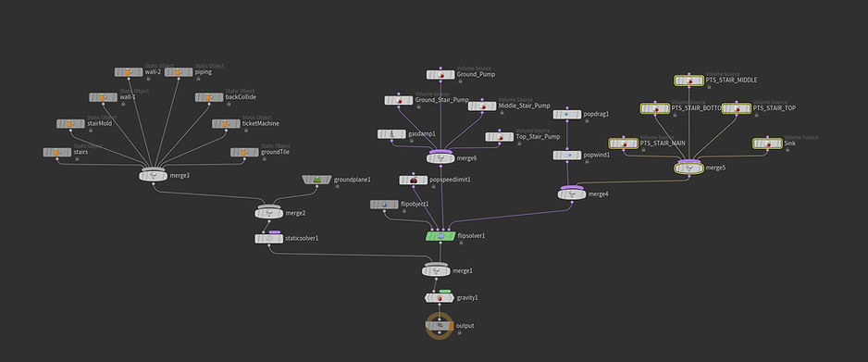Click the 'merge4' label text
868x362 pixels.
(x=599, y=194)
